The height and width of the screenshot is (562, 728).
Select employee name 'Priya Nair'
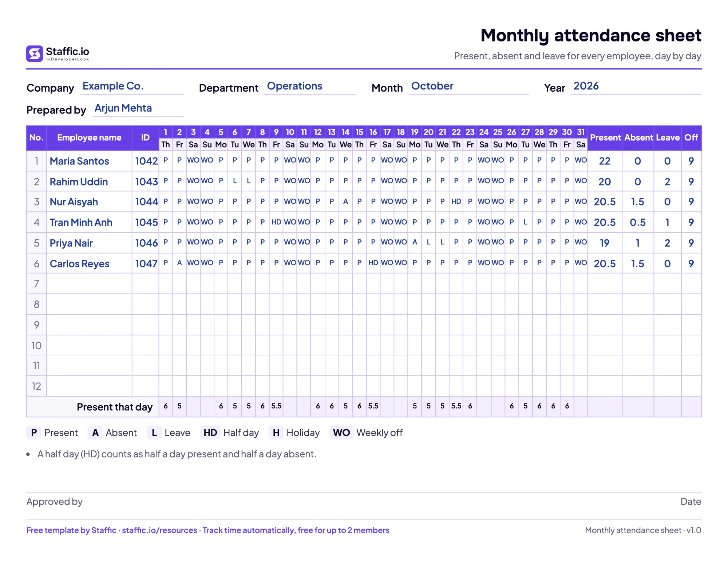tap(71, 243)
